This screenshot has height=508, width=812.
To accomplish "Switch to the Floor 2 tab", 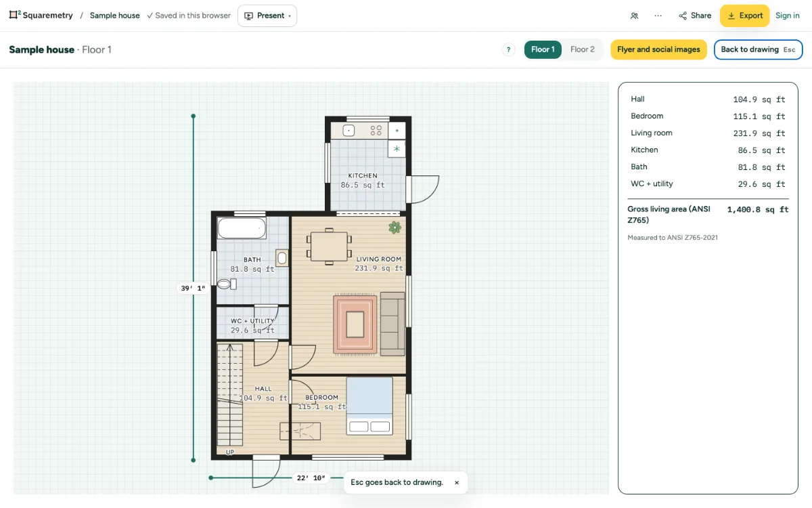I will (582, 49).
